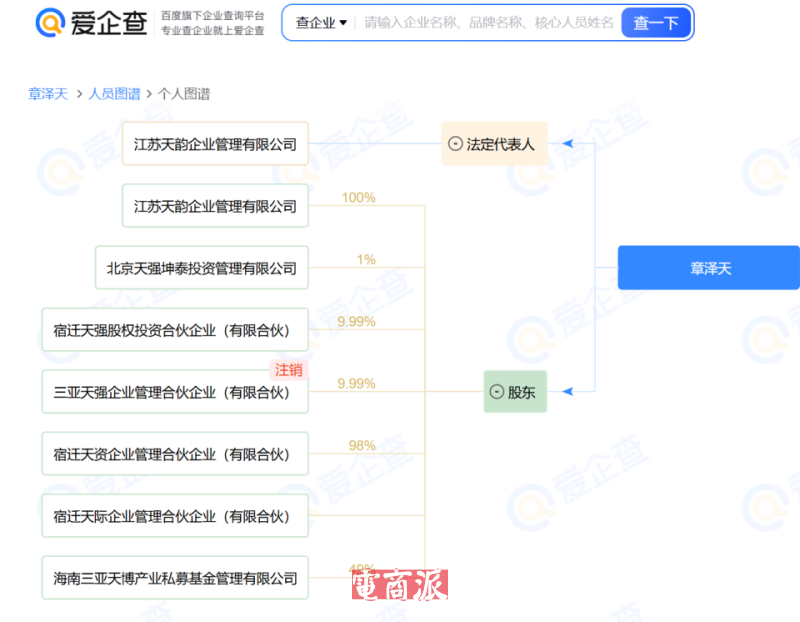Click the 1% shareholding label
Viewport: 800px width, 622px height.
pyautogui.click(x=366, y=260)
